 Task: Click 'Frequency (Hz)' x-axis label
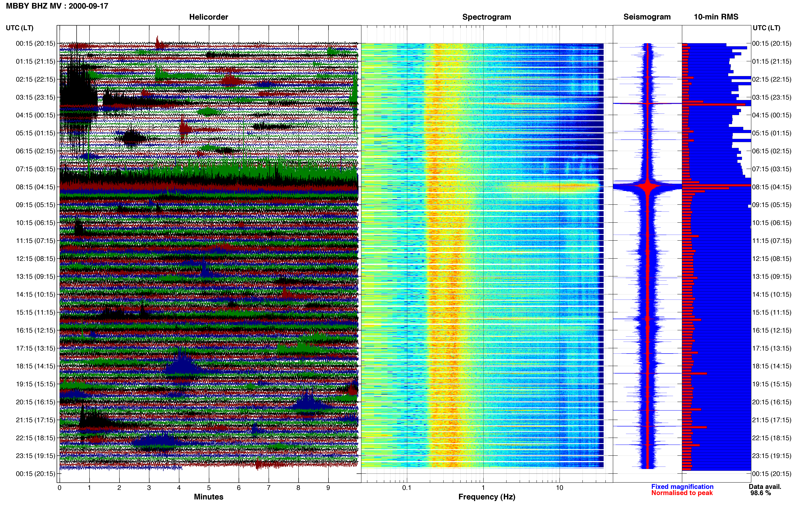click(487, 497)
